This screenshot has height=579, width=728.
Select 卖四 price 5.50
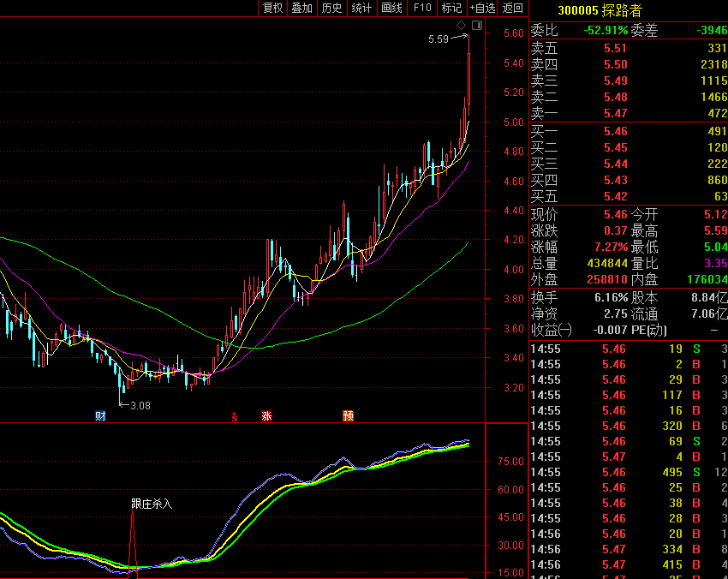[615, 64]
